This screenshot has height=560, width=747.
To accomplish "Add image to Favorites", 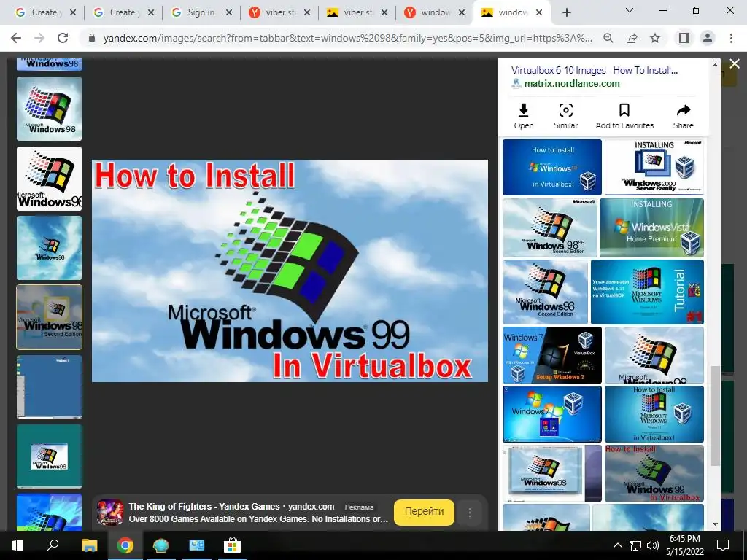I will (x=624, y=116).
